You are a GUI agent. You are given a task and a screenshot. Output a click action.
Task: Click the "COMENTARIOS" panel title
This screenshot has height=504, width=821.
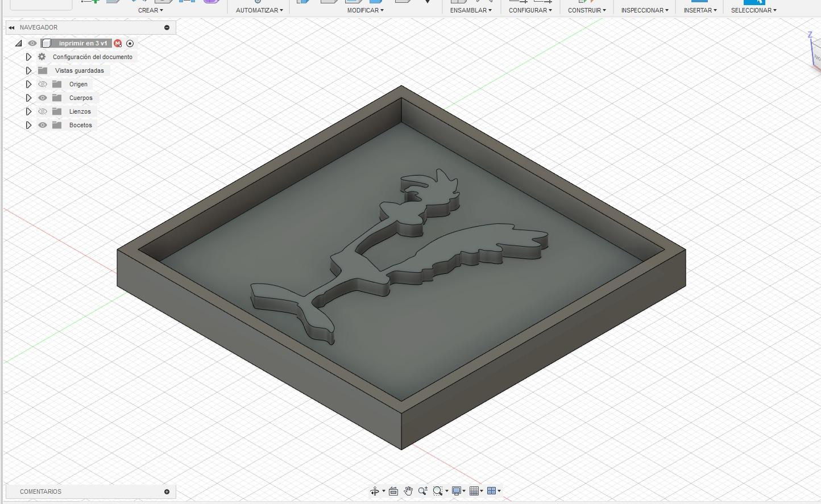click(40, 491)
